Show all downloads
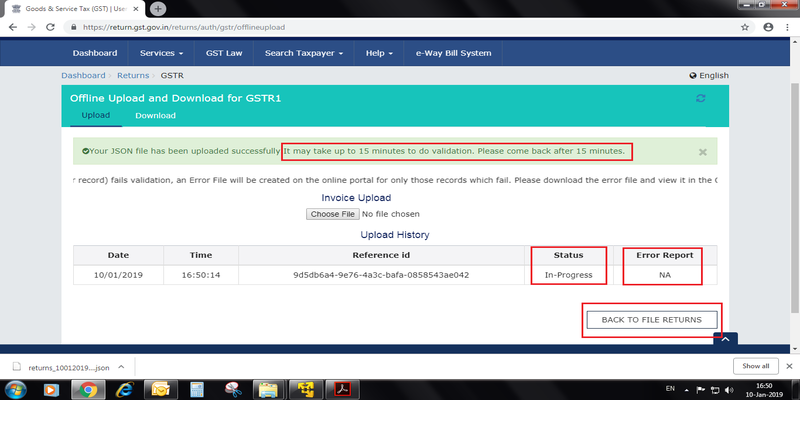This screenshot has height=430, width=800. click(756, 366)
